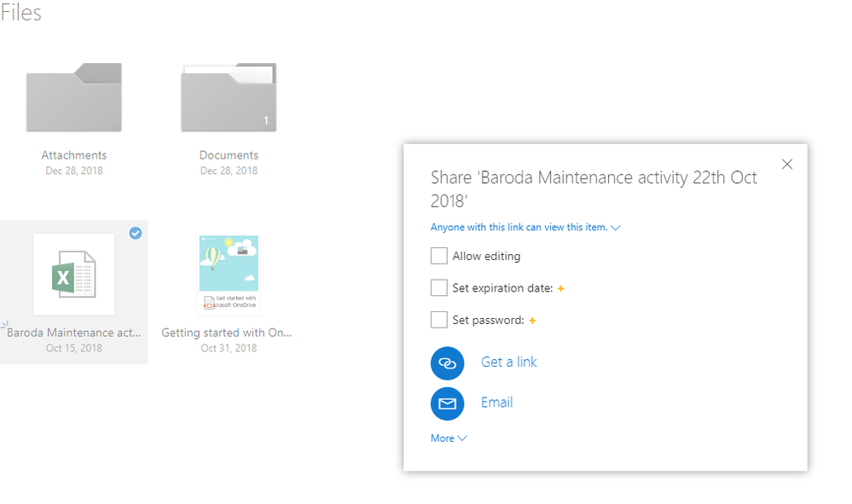Expand the link permission settings dropdown
The image size is (852, 504).
pos(525,228)
